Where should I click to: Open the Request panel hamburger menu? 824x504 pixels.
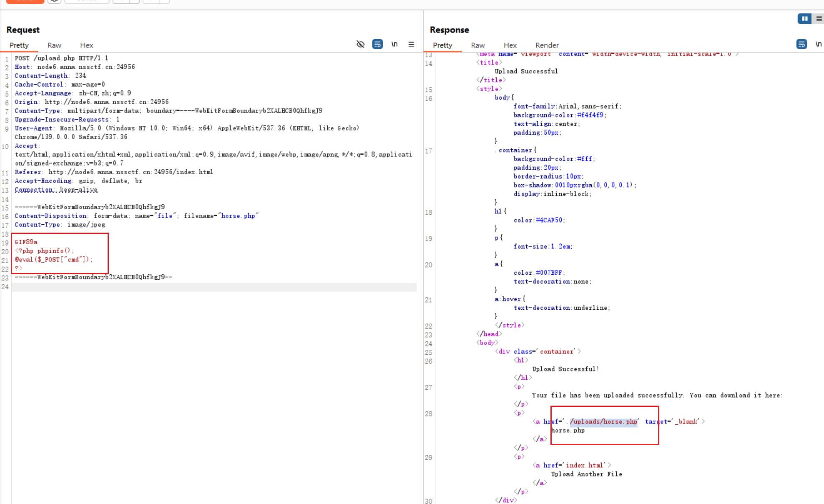411,44
